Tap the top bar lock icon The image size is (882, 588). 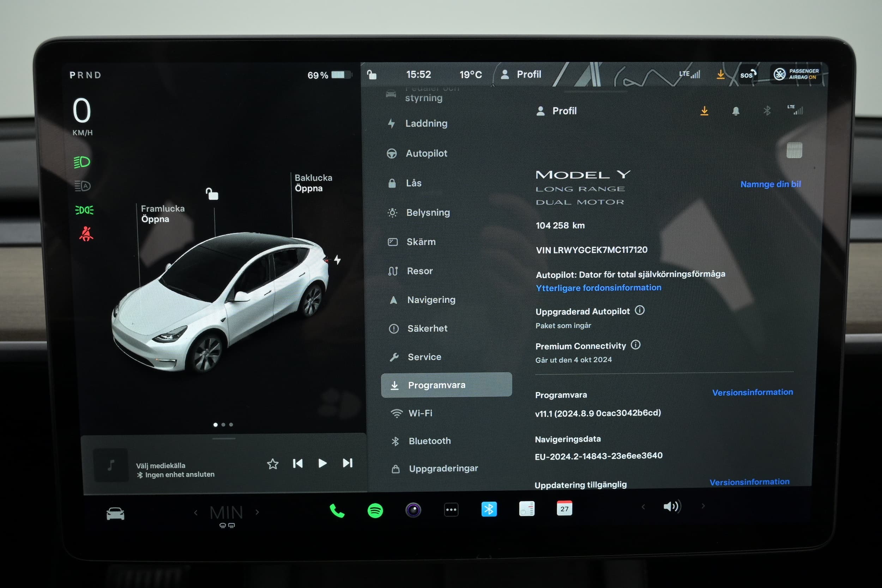[x=371, y=74]
